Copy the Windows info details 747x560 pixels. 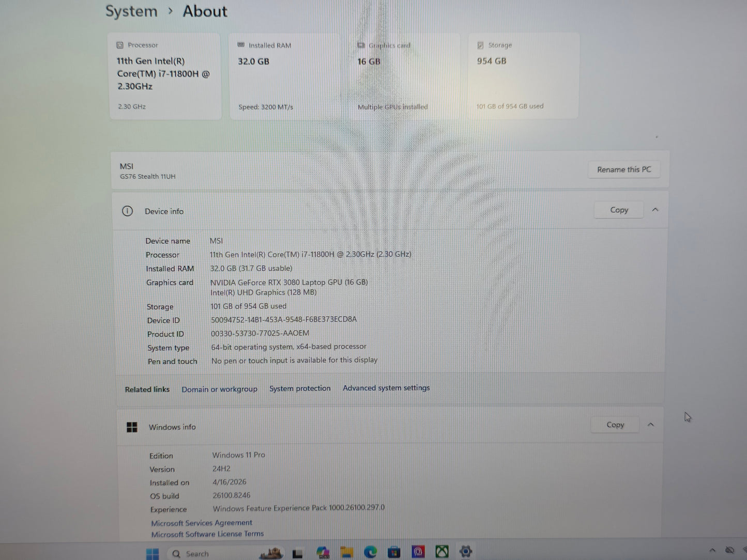tap(615, 425)
